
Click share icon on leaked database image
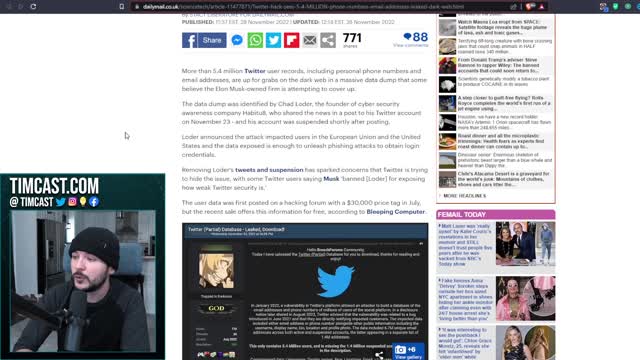click(x=379, y=356)
